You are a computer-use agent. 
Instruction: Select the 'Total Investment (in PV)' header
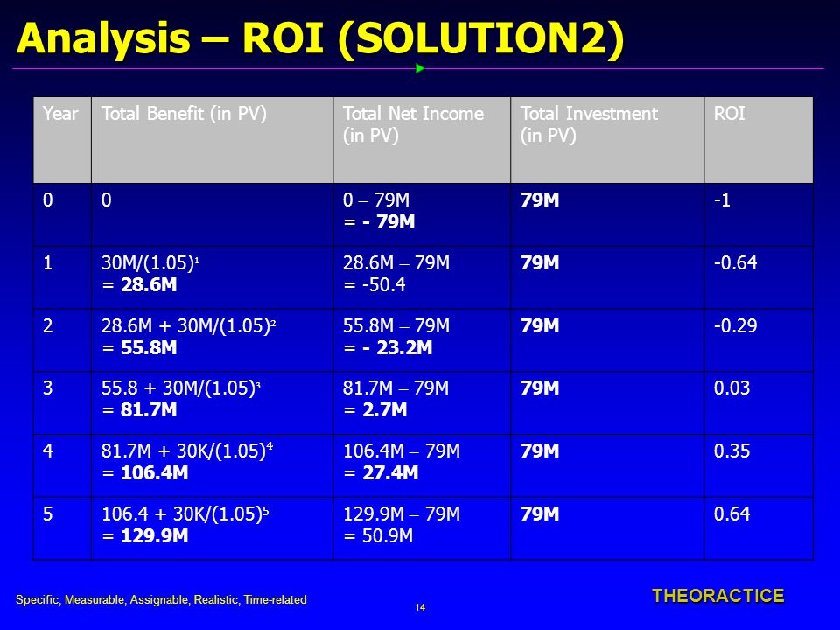(x=607, y=140)
